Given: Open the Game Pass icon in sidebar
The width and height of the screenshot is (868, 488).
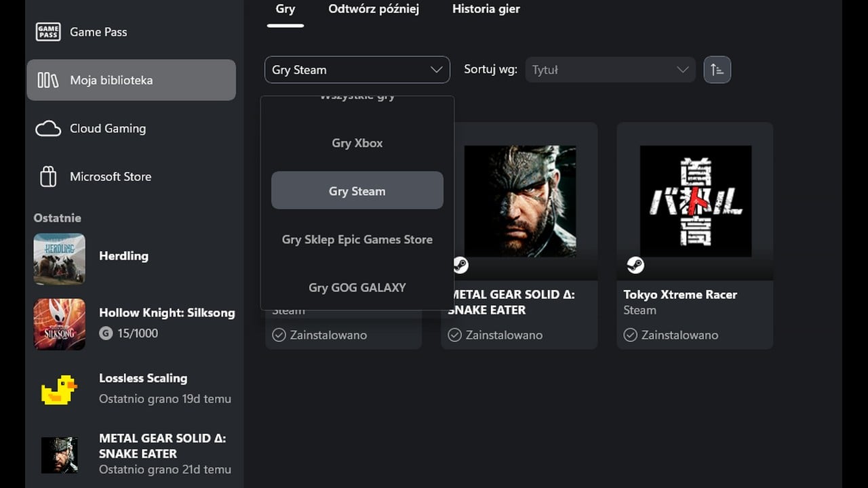Looking at the screenshot, I should (x=48, y=32).
